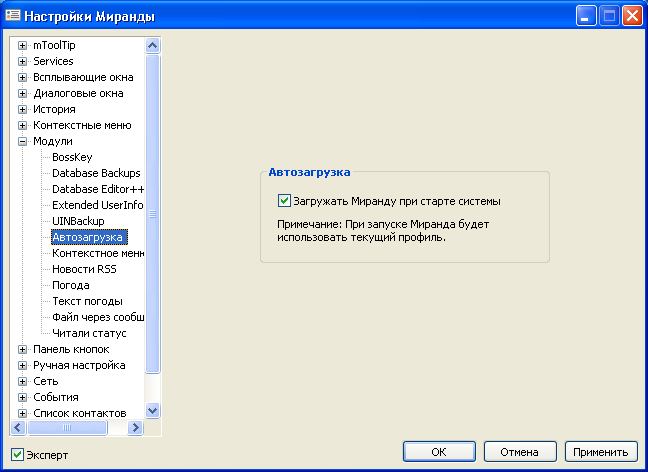Expand the Список контактов node
This screenshot has width=648, height=472.
[x=22, y=414]
